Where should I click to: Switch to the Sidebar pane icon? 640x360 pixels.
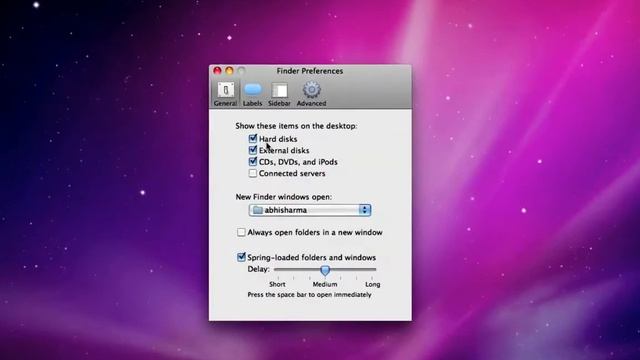279,94
